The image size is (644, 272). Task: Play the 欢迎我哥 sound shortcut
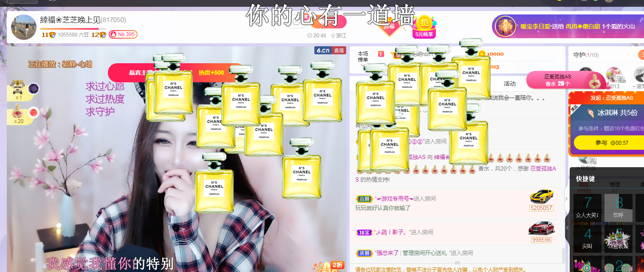[x=619, y=238]
